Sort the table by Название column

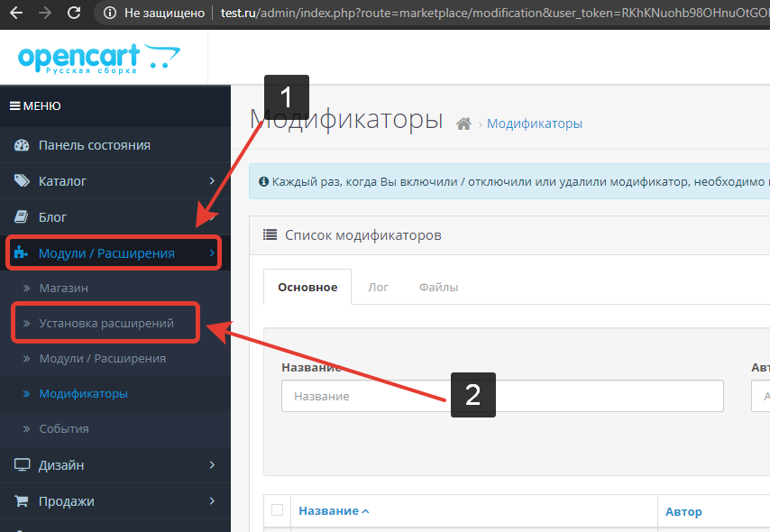(x=329, y=511)
